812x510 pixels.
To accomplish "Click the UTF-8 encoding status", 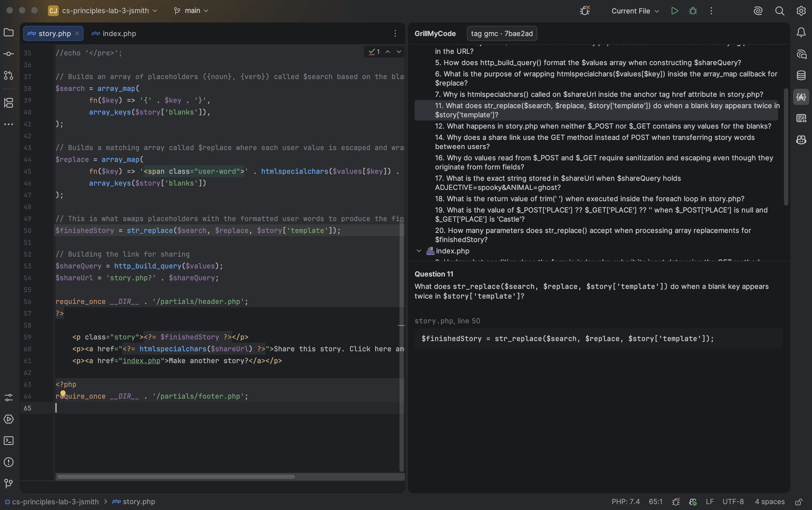I will click(x=733, y=502).
